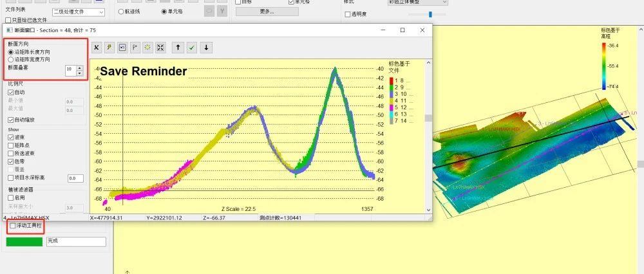Click the oval lasso tool in main window
Viewport: 644px width, 274px height.
pos(209,12)
